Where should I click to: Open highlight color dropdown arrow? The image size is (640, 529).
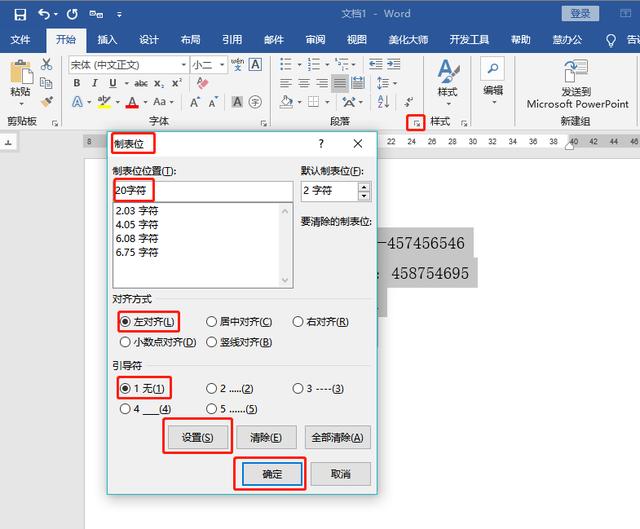coord(118,102)
